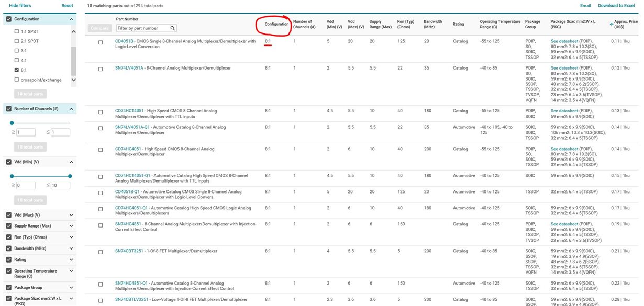Click Hide filters link
Viewport: 644px width, 306px height.
pyautogui.click(x=20, y=5)
